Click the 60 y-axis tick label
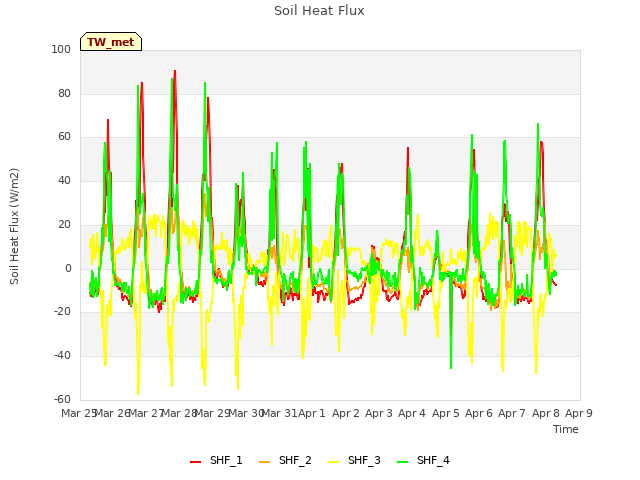 [x=64, y=137]
